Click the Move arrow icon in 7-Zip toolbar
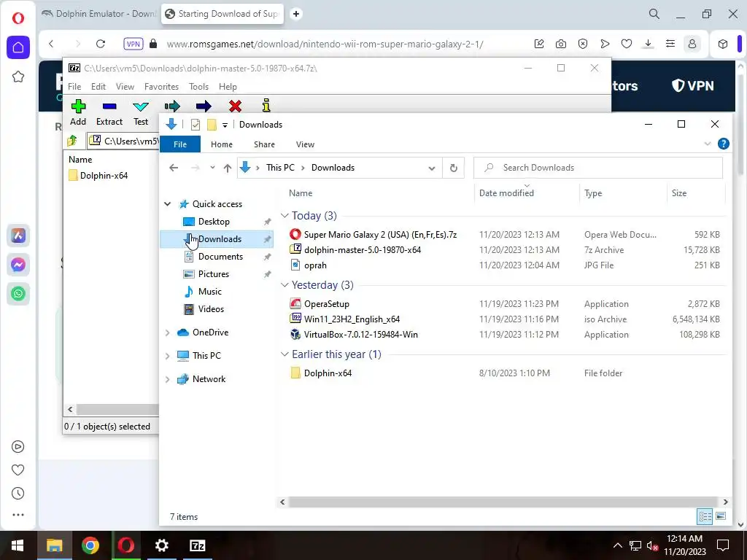 click(204, 106)
